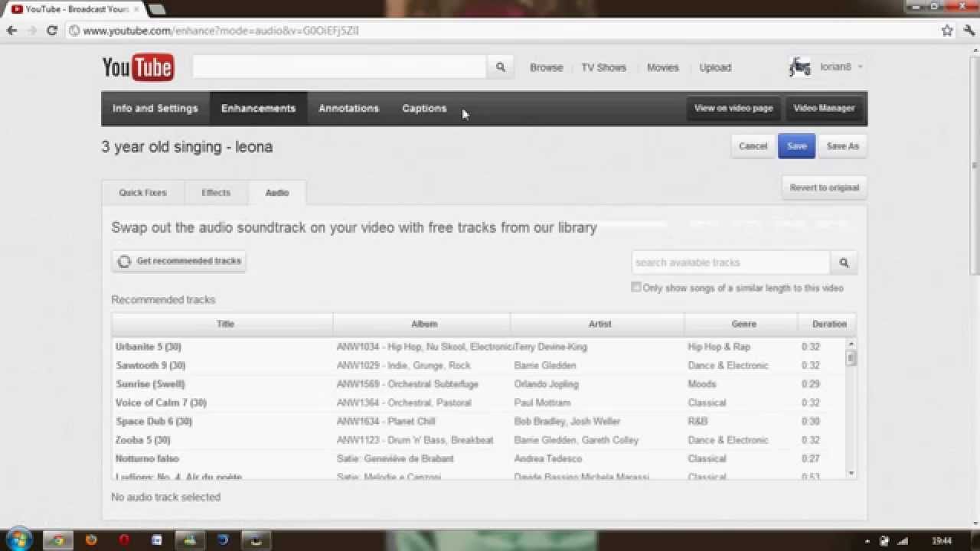Sort tracks by the Genre column header
Screen dimensions: 980x551
(743, 324)
